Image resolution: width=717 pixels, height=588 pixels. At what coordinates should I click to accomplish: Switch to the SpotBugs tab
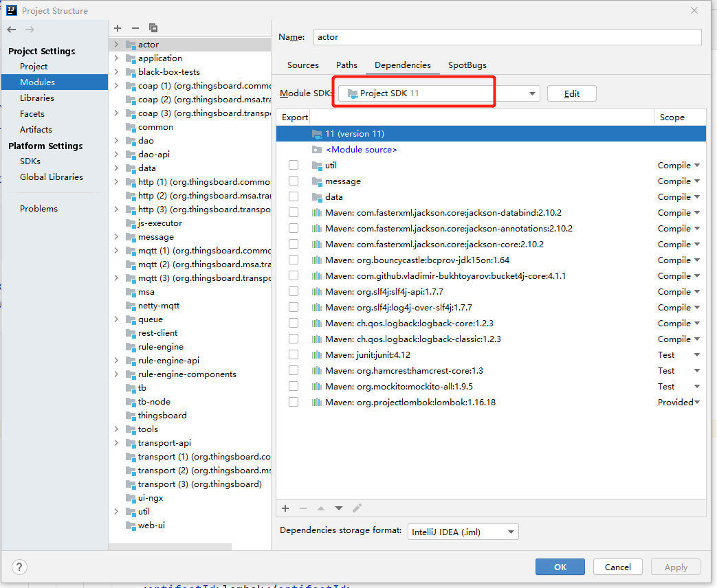point(467,65)
